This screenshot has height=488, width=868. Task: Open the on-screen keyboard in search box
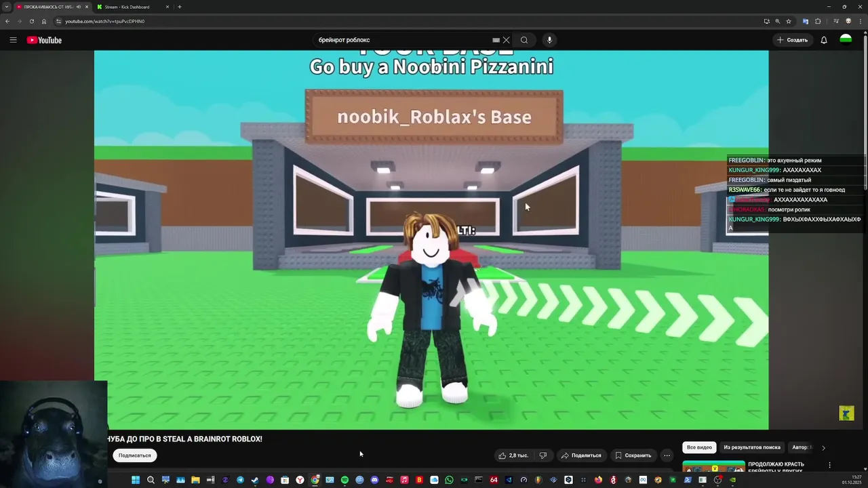click(x=496, y=40)
